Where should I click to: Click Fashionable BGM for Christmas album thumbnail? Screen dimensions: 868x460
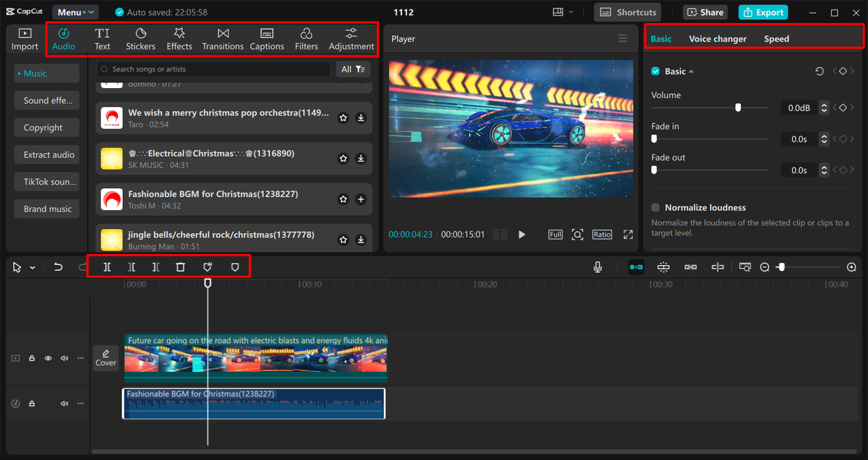112,199
